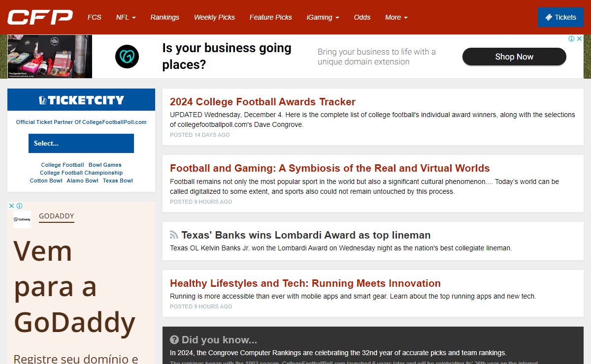The height and width of the screenshot is (364, 591).
Task: Click the 'Did you know...' heading
Action: click(219, 340)
